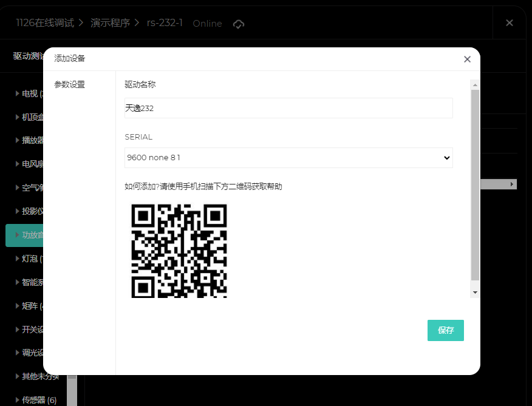Click the 保存 save button
Screen dimensions: 532x406
(446, 330)
